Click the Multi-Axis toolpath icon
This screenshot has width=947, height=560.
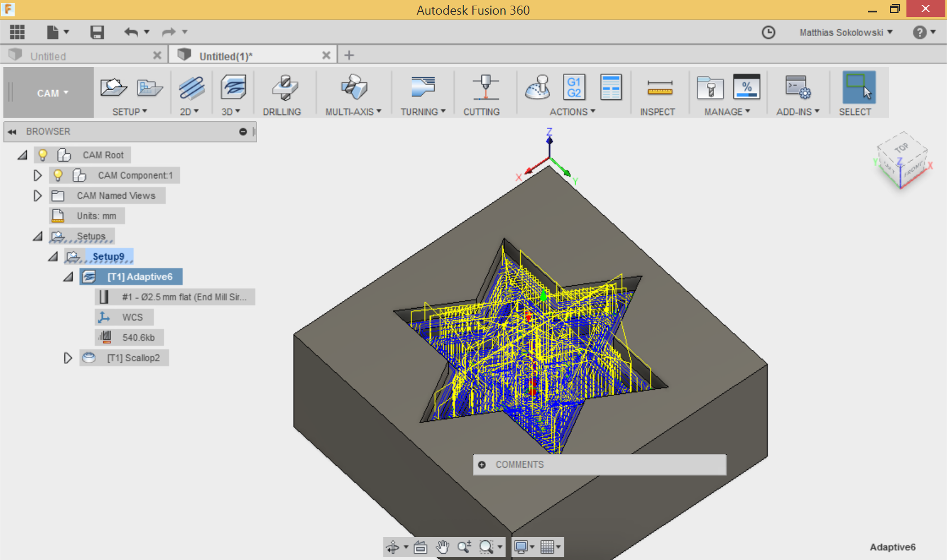point(354,87)
